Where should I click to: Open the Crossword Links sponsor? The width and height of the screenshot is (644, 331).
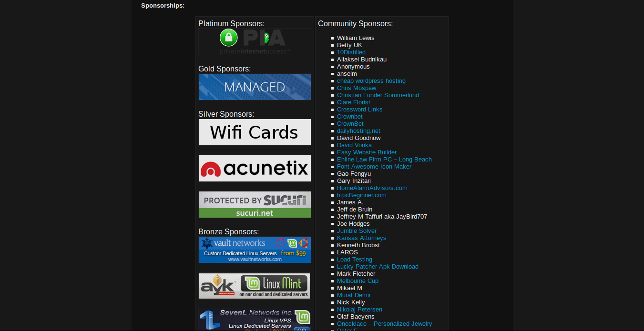point(360,110)
